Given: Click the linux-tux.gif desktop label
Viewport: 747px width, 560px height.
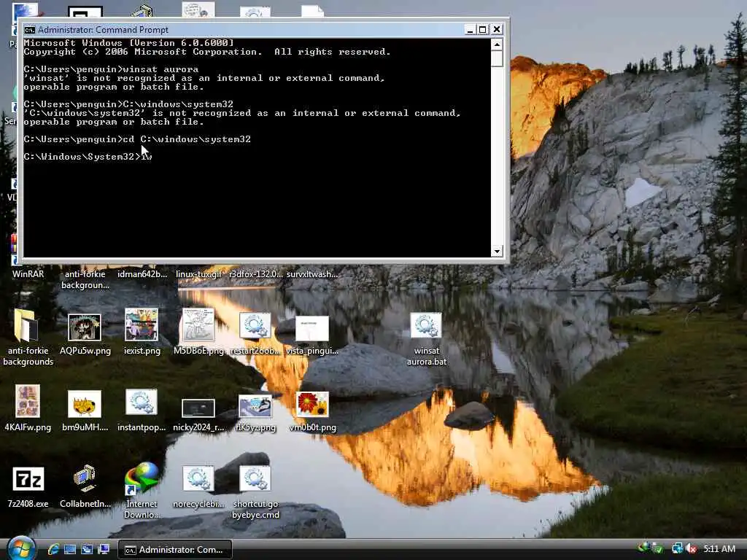Looking at the screenshot, I should coord(198,274).
